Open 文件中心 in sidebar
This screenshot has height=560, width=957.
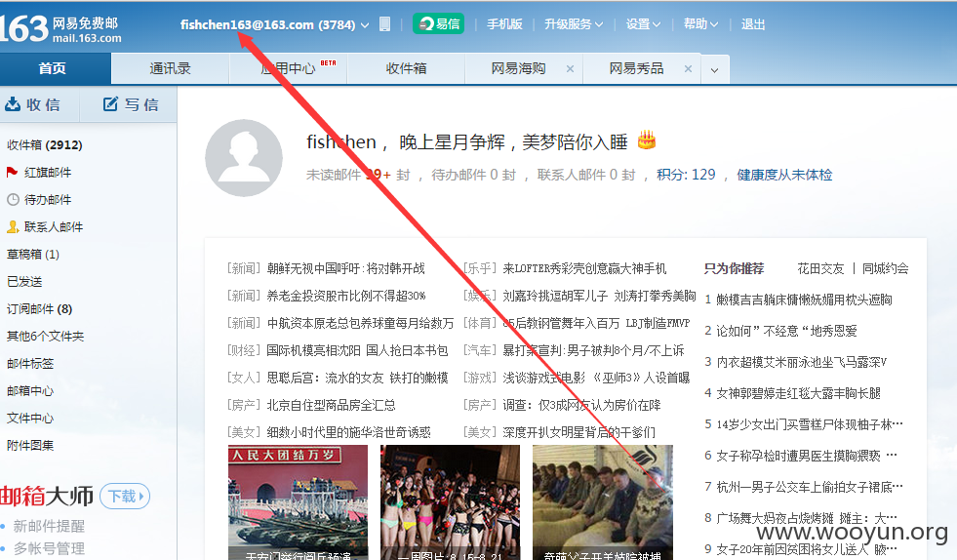point(30,419)
